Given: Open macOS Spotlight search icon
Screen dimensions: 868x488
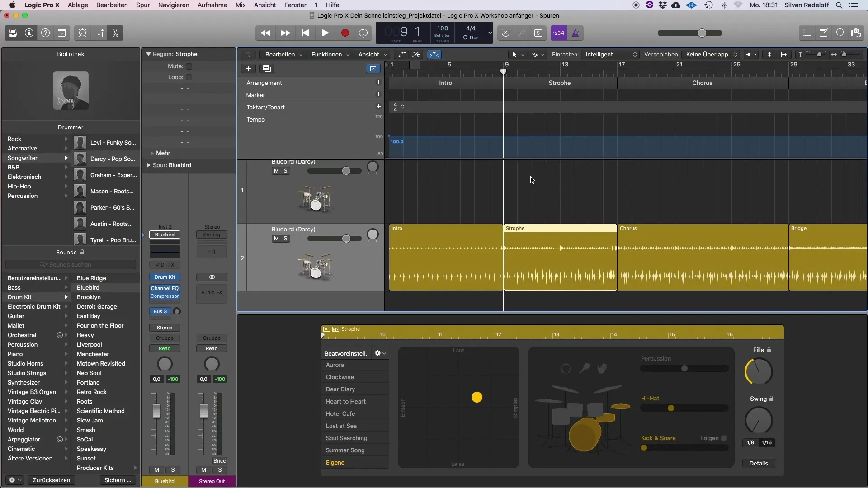Looking at the screenshot, I should coord(839,5).
